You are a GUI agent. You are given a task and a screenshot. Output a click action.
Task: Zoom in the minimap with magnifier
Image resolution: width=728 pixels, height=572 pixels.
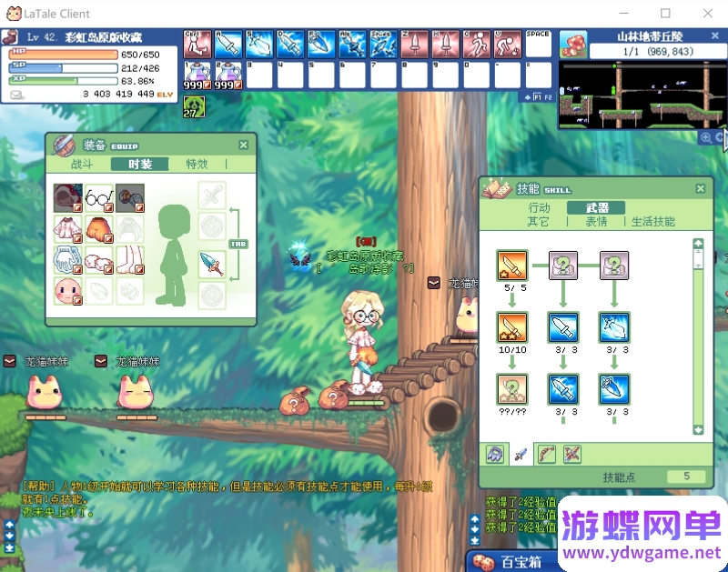click(x=705, y=137)
